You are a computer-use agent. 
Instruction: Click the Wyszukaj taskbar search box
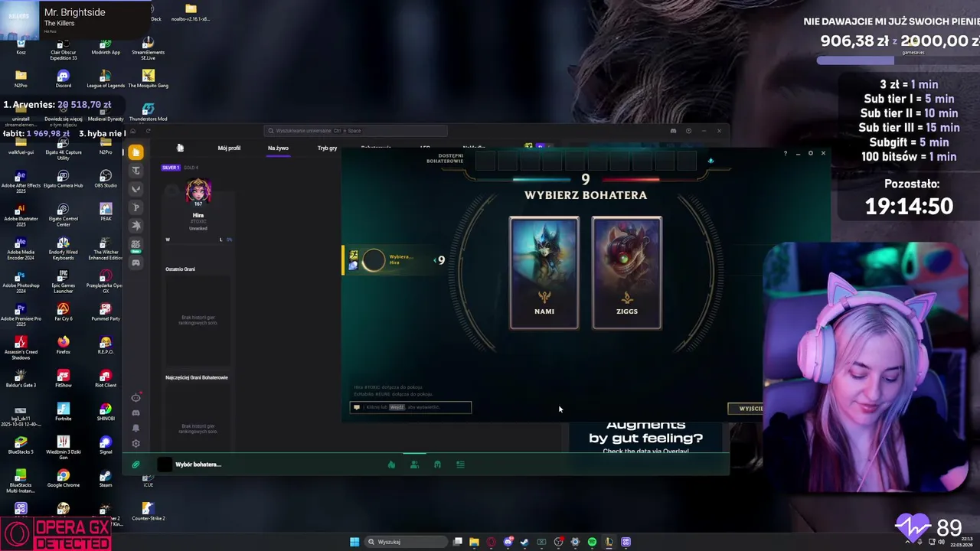click(406, 542)
